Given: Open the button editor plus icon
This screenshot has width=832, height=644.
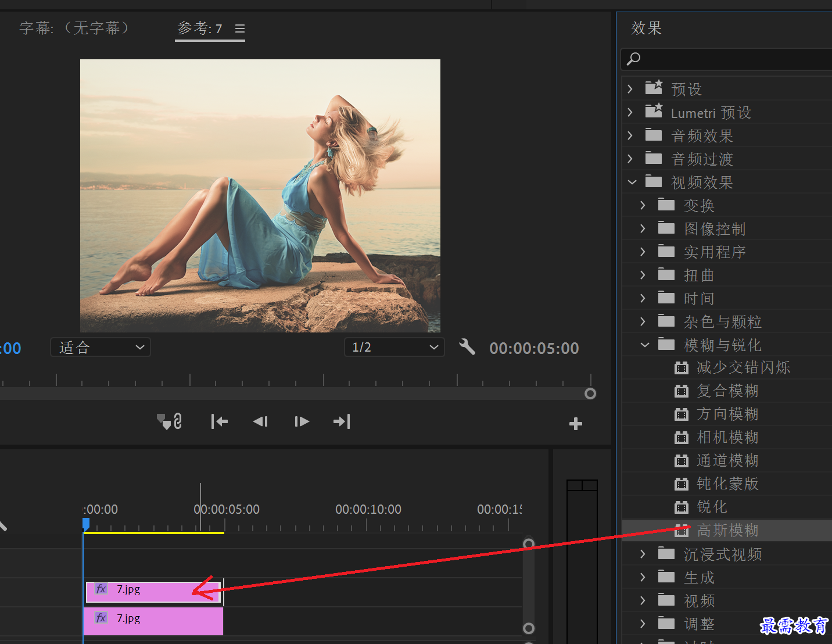Looking at the screenshot, I should pyautogui.click(x=576, y=424).
